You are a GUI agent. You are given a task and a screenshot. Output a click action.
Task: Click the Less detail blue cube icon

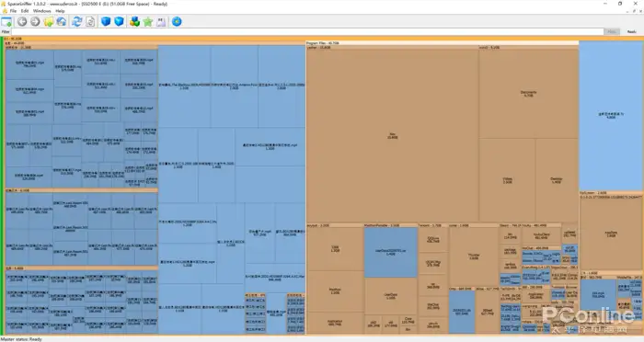106,22
